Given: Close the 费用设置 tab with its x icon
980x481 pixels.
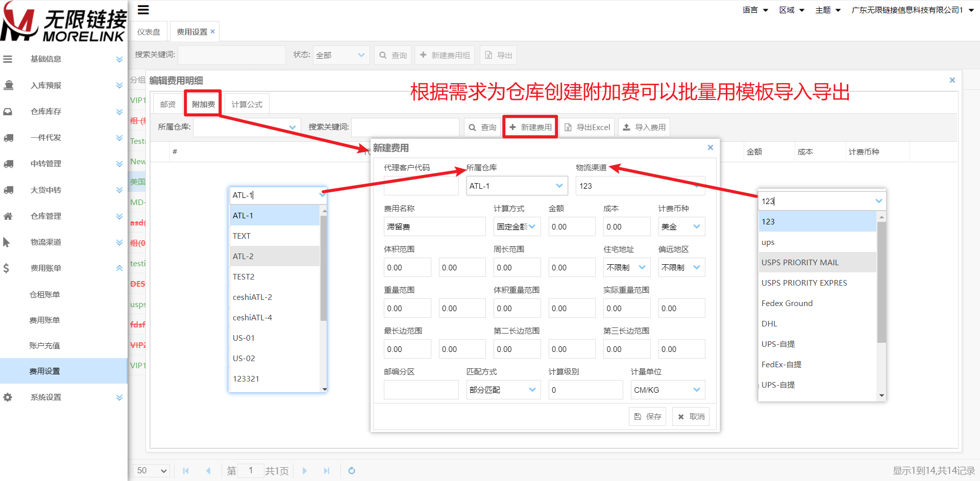Looking at the screenshot, I should pyautogui.click(x=212, y=32).
